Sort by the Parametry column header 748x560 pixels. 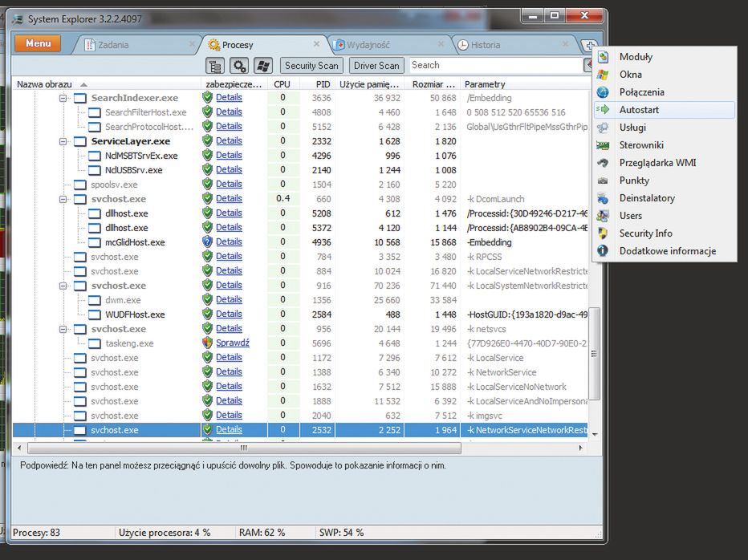tap(525, 84)
